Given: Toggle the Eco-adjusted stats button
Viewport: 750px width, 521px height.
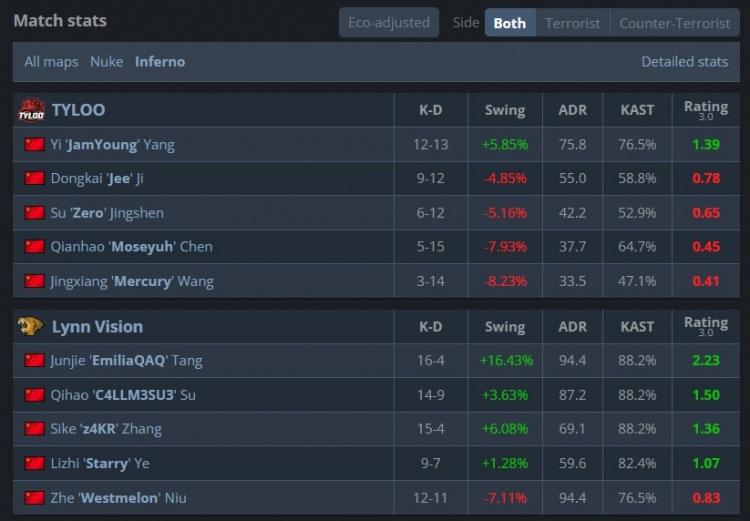Looking at the screenshot, I should (389, 22).
